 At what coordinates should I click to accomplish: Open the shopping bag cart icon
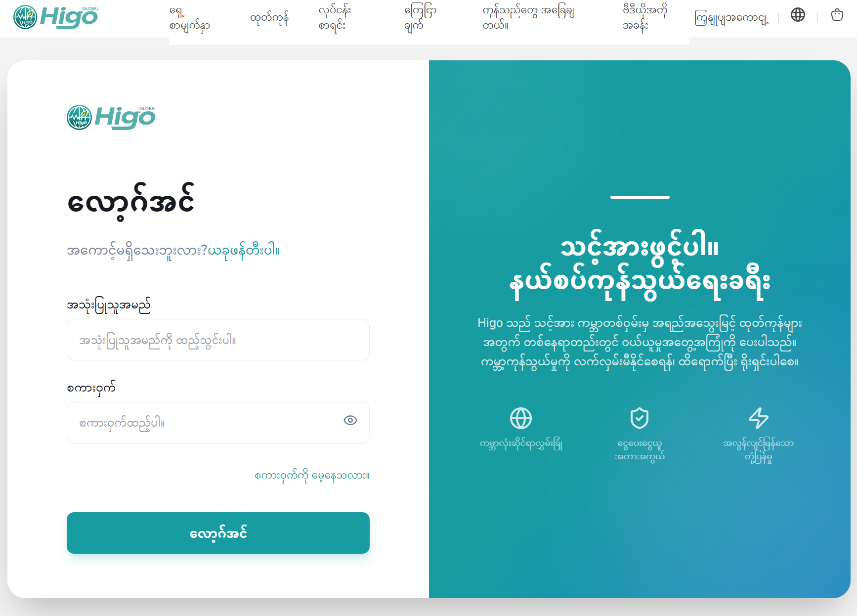[837, 15]
